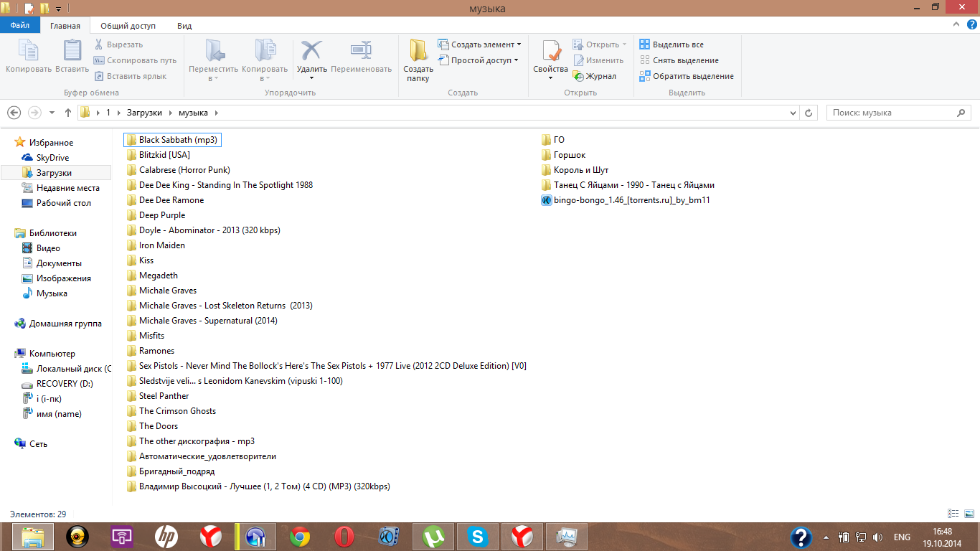This screenshot has width=980, height=551.
Task: Click the large Вставить paste clipboard icon
Action: 72,51
